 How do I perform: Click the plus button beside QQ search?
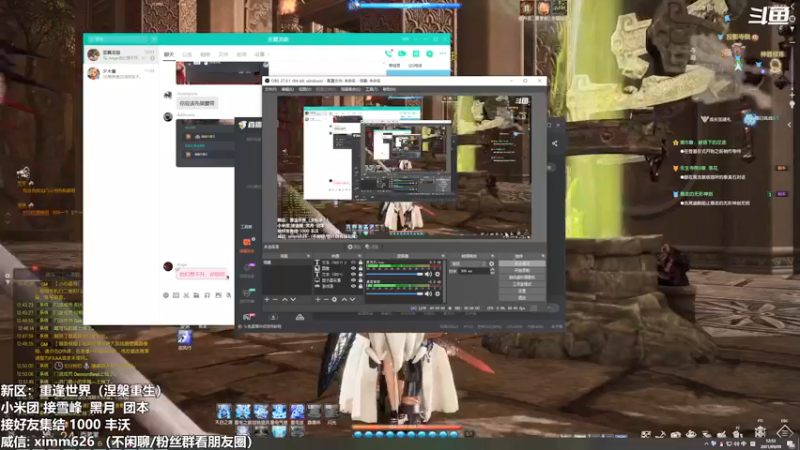click(x=154, y=39)
